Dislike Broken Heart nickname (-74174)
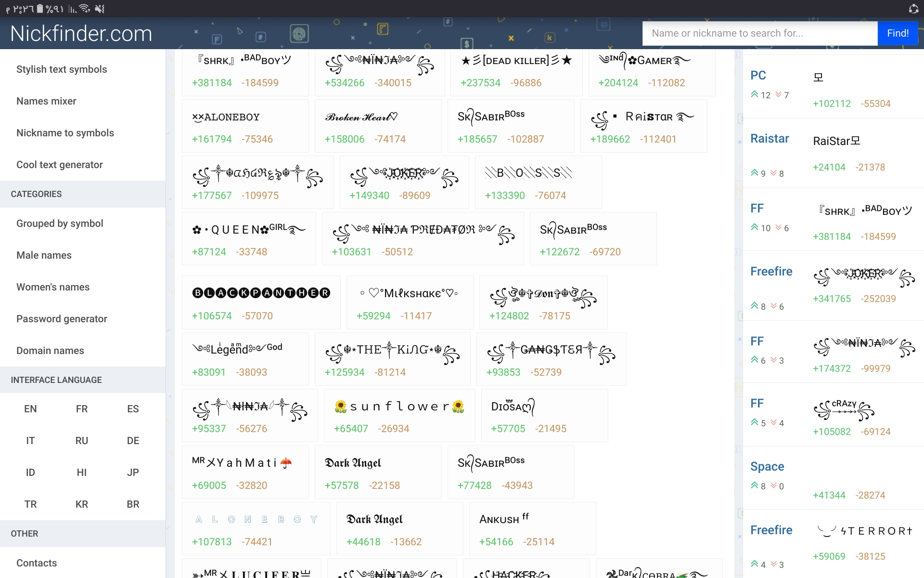This screenshot has height=578, width=924. (390, 139)
